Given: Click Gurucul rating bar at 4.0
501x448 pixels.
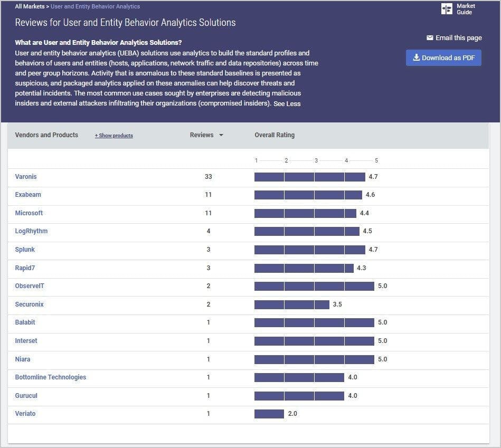Looking at the screenshot, I should click(299, 396).
